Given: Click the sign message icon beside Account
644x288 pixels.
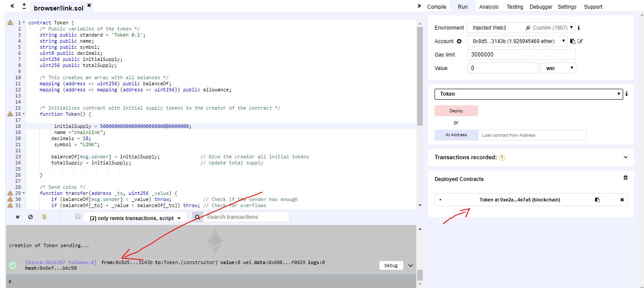Looking at the screenshot, I should 580,41.
